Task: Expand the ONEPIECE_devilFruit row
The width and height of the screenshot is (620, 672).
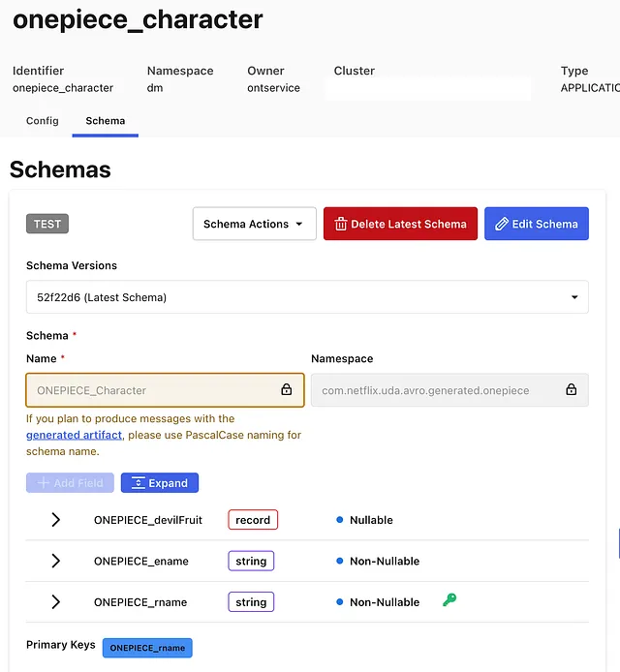Action: tap(55, 520)
